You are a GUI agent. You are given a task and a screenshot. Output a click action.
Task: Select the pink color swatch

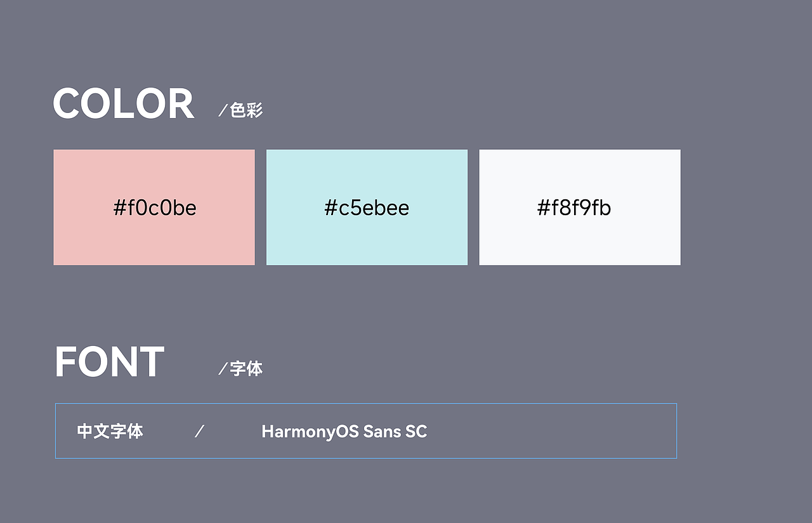click(154, 208)
